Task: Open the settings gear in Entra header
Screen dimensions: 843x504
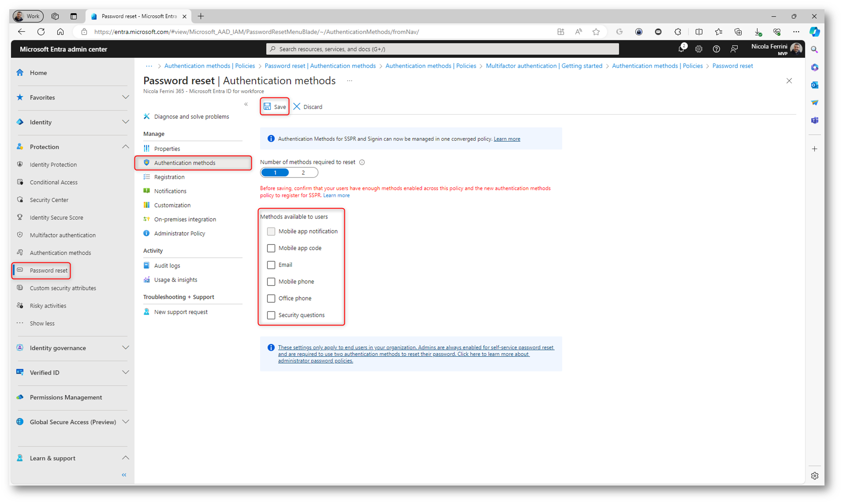Action: click(699, 49)
